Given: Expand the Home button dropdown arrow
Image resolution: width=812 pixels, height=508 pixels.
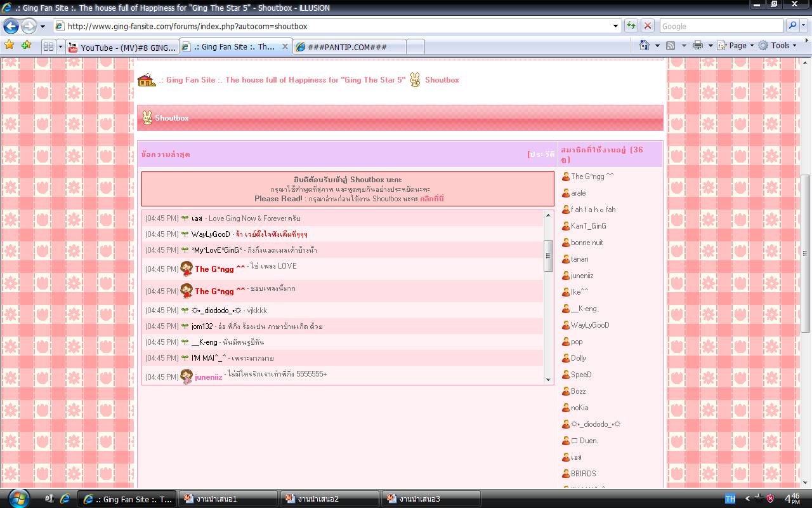Looking at the screenshot, I should (657, 46).
